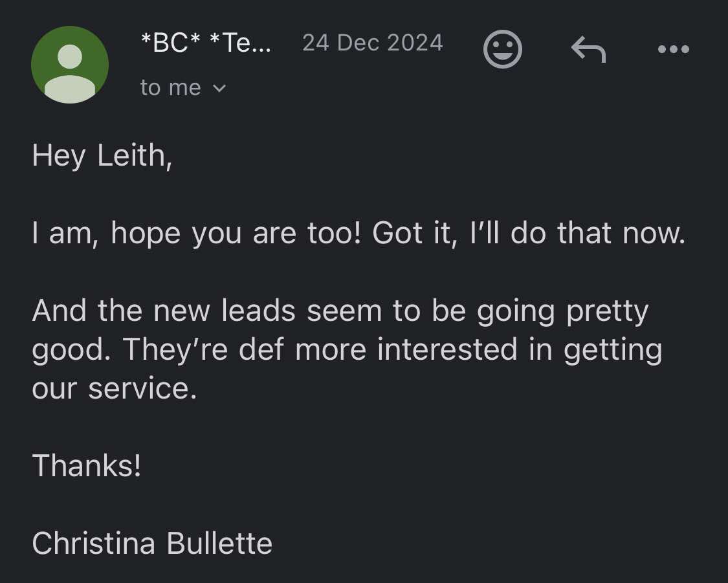Tap the sentence "I am, hope you are too!"

click(x=199, y=233)
